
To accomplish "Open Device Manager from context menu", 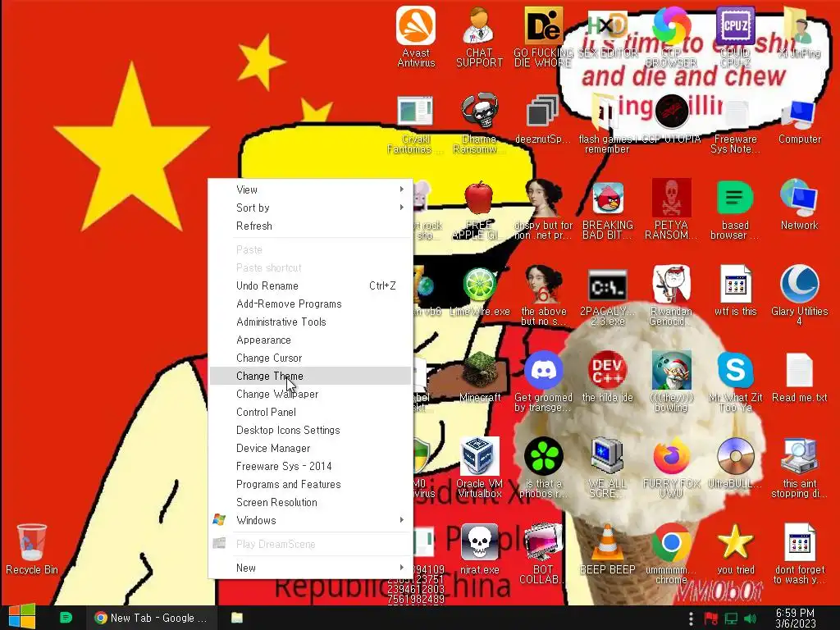I will click(310, 449).
